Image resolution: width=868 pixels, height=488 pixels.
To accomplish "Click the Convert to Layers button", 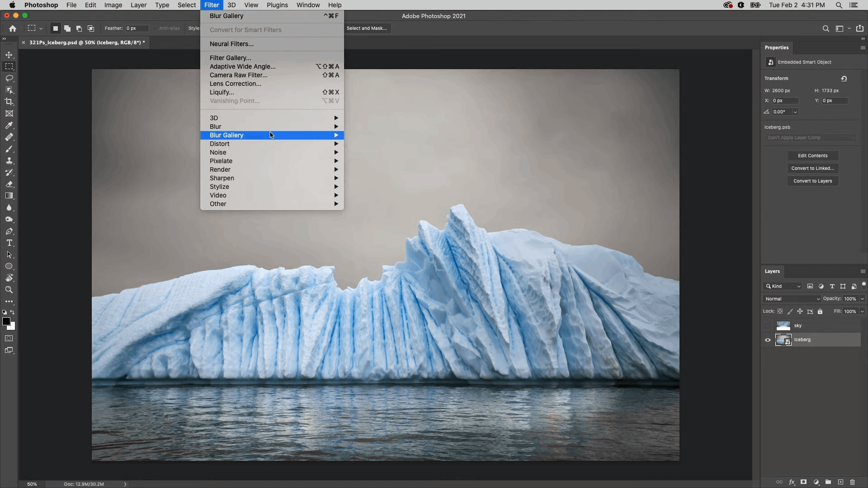I will [812, 181].
